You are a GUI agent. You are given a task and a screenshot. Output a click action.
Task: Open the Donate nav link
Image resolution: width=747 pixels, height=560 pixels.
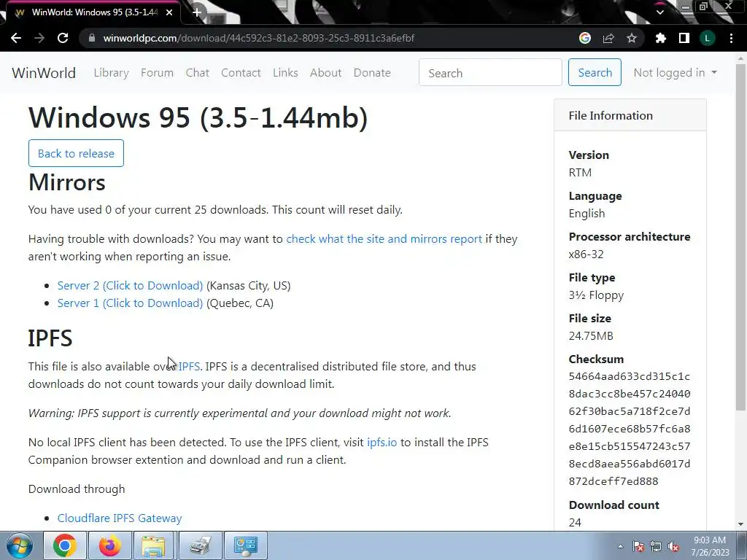coord(372,73)
